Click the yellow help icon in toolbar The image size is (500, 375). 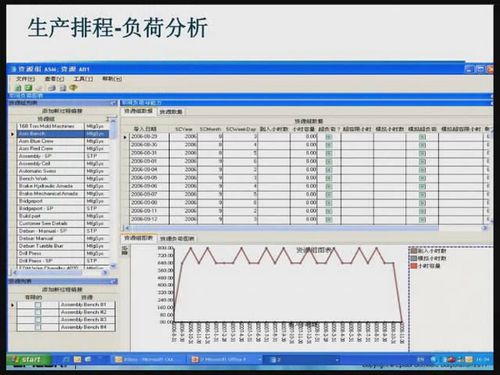click(73, 88)
